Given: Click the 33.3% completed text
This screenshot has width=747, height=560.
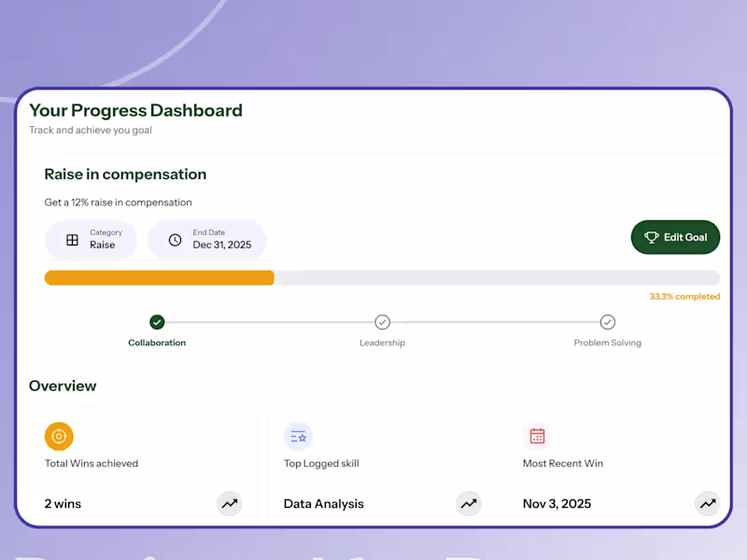Looking at the screenshot, I should click(684, 297).
